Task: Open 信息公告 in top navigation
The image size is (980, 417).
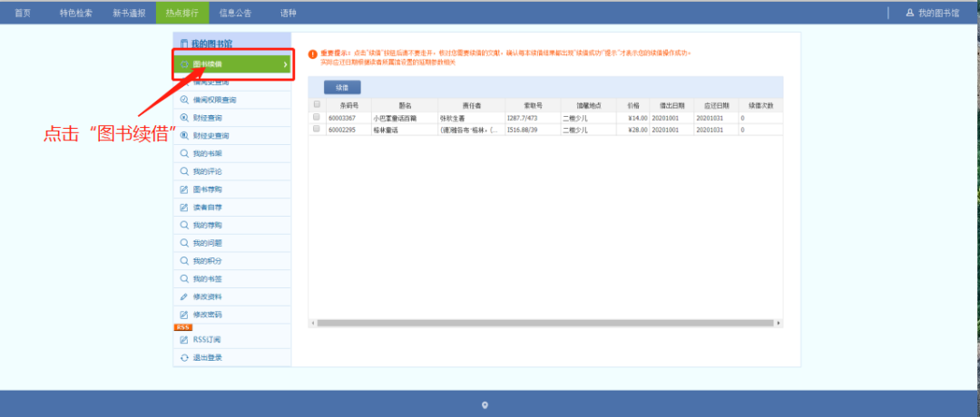Action: 236,13
